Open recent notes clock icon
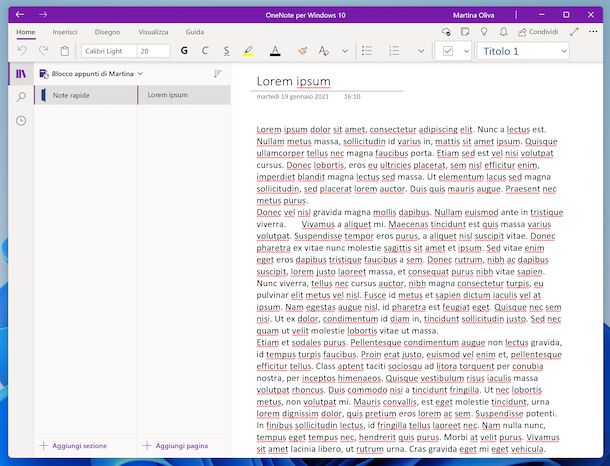 (21, 121)
